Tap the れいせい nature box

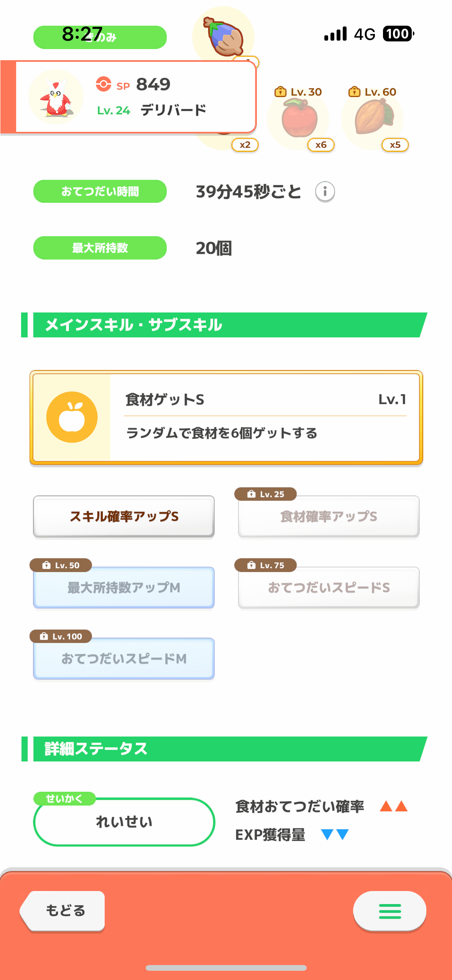124,822
